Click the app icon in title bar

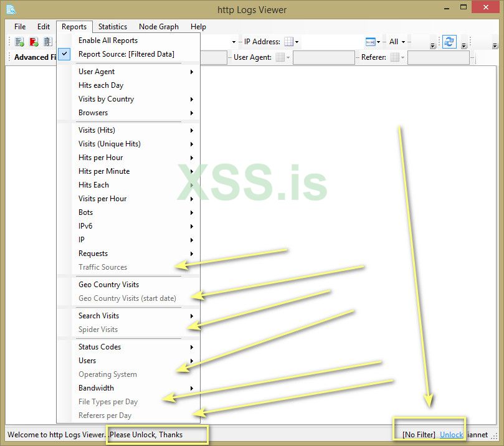click(x=11, y=10)
